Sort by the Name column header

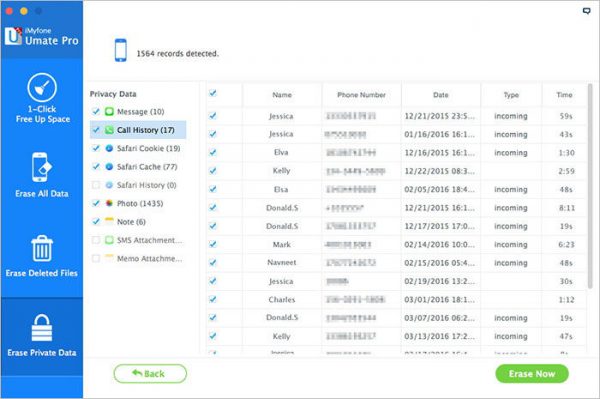282,95
